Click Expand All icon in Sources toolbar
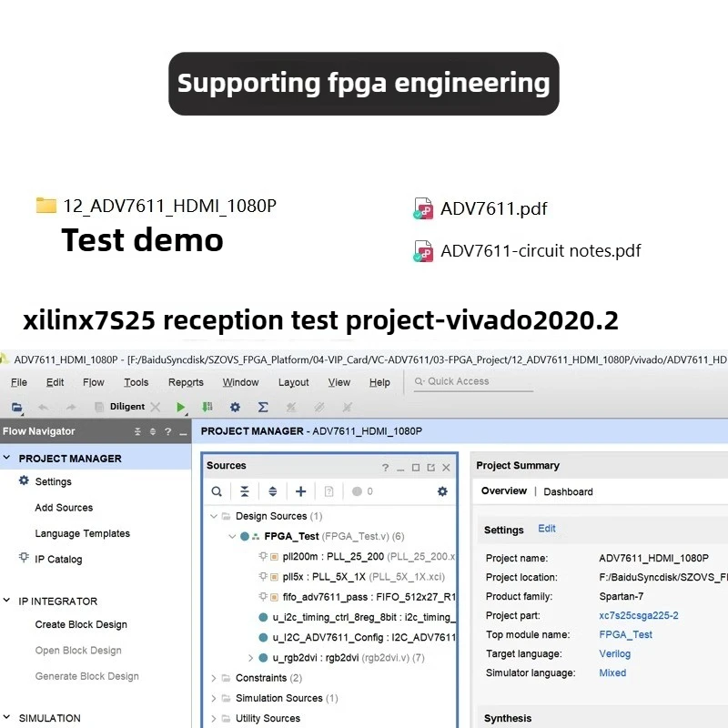Image resolution: width=728 pixels, height=728 pixels. pos(272,491)
